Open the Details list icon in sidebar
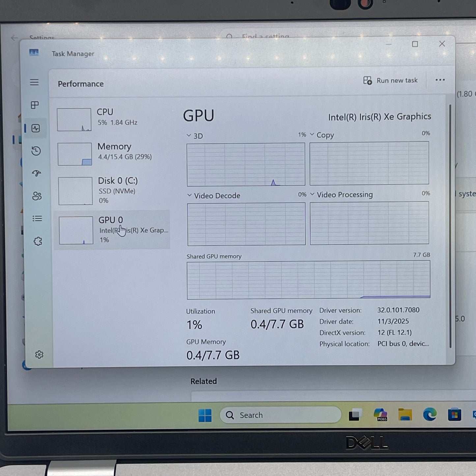Image resolution: width=476 pixels, height=476 pixels. pyautogui.click(x=37, y=218)
